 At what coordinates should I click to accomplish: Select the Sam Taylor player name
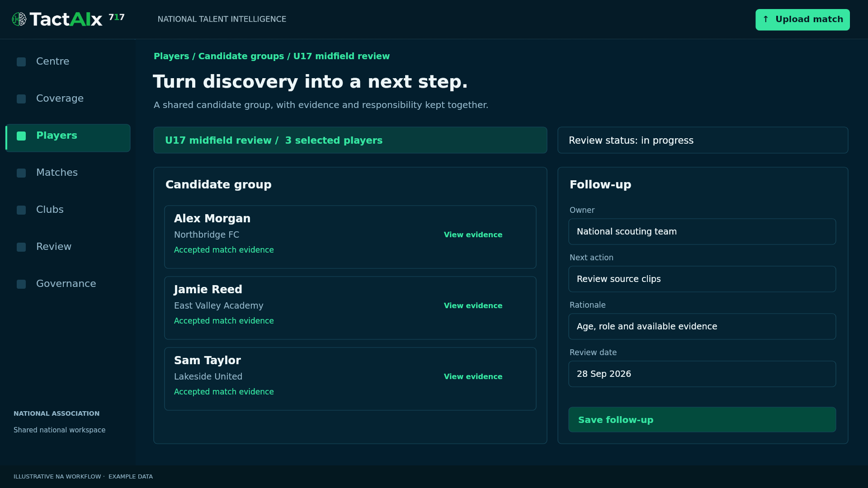pyautogui.click(x=208, y=361)
